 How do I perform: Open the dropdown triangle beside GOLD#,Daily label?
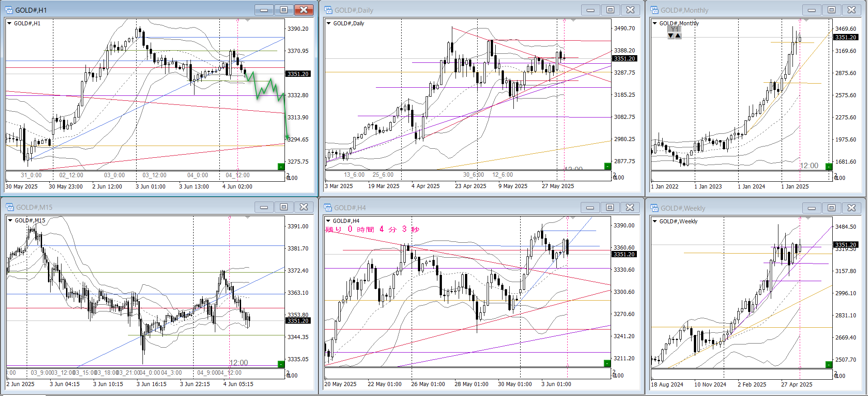pos(328,23)
